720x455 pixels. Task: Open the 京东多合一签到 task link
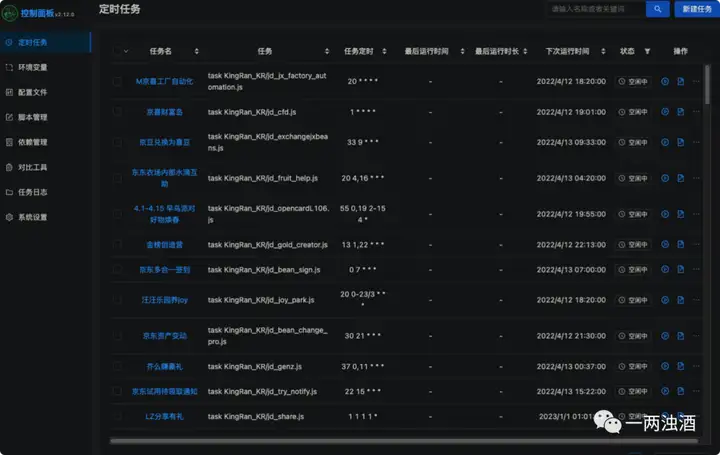point(164,270)
